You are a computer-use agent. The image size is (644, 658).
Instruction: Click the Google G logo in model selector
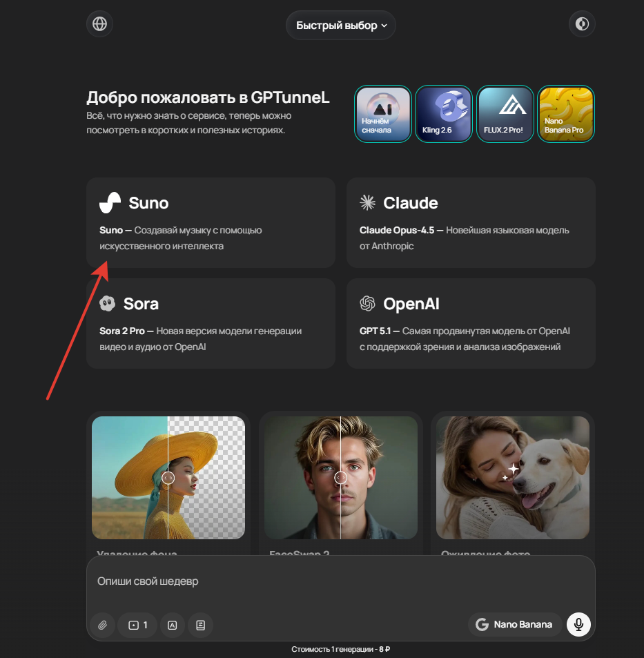(482, 624)
